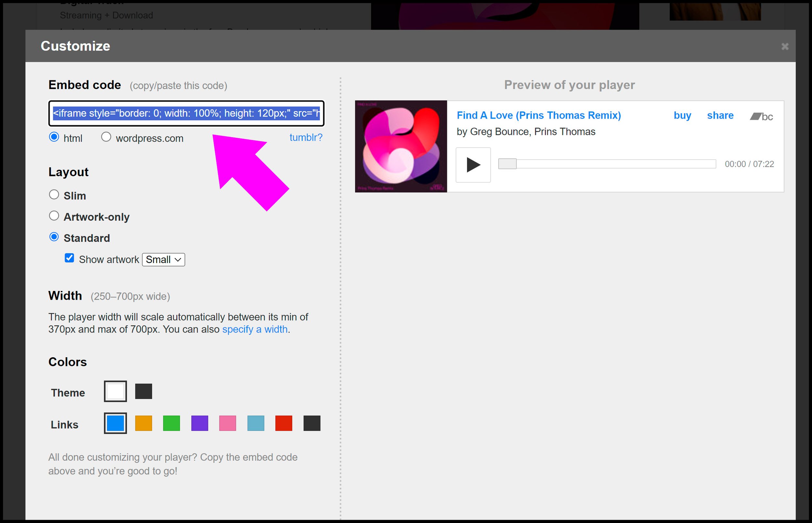Pick the dark theme swatch
Image resolution: width=812 pixels, height=523 pixels.
coord(144,391)
